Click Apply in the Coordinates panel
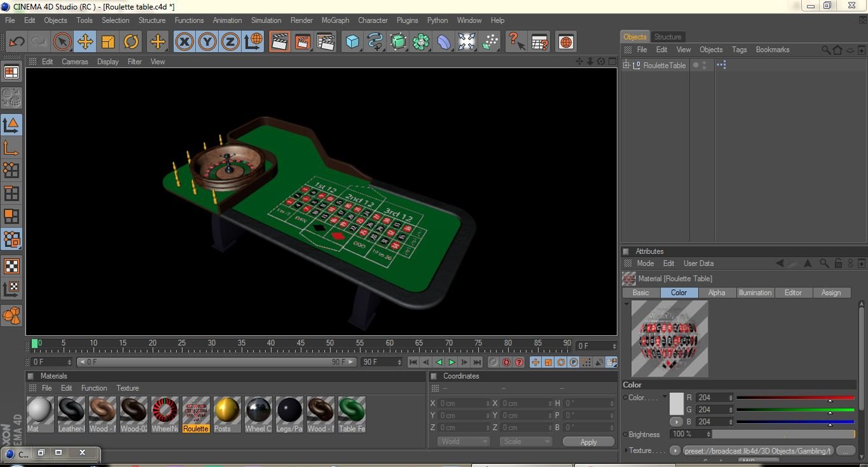868x467 pixels. (x=588, y=442)
